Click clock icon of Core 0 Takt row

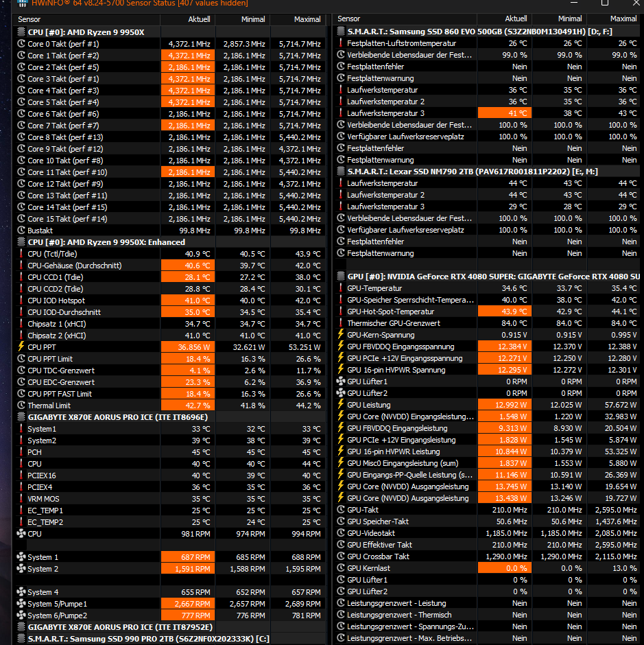(21, 44)
